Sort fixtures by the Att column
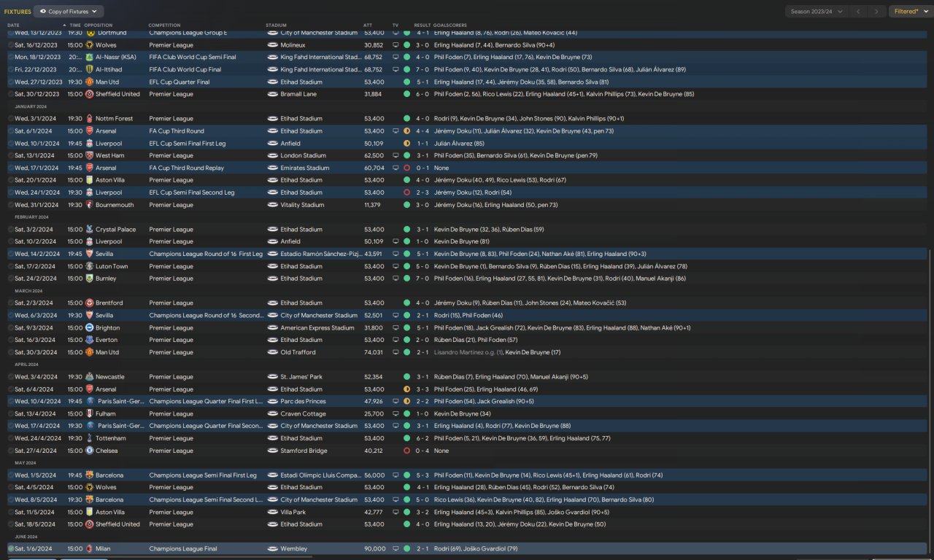The height and width of the screenshot is (560, 934). [368, 26]
